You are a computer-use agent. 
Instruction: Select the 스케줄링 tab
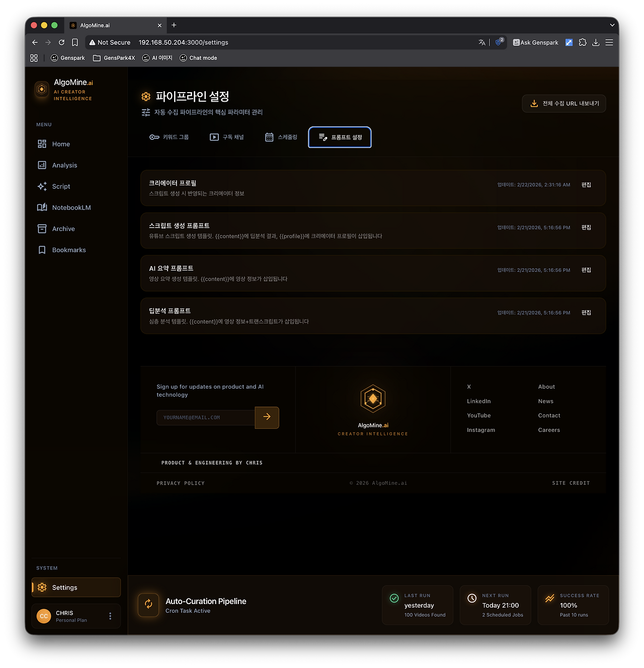[281, 136]
